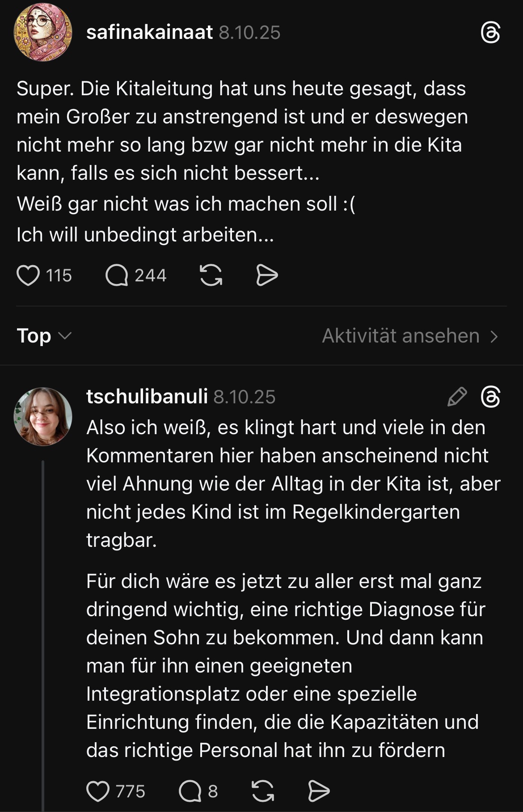Tap Threads logo beside tschulibanuli's reply
The height and width of the screenshot is (812, 523).
(490, 397)
